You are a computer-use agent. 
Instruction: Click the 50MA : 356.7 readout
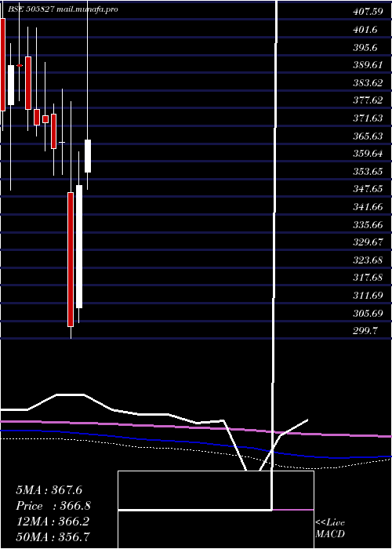pyautogui.click(x=53, y=536)
